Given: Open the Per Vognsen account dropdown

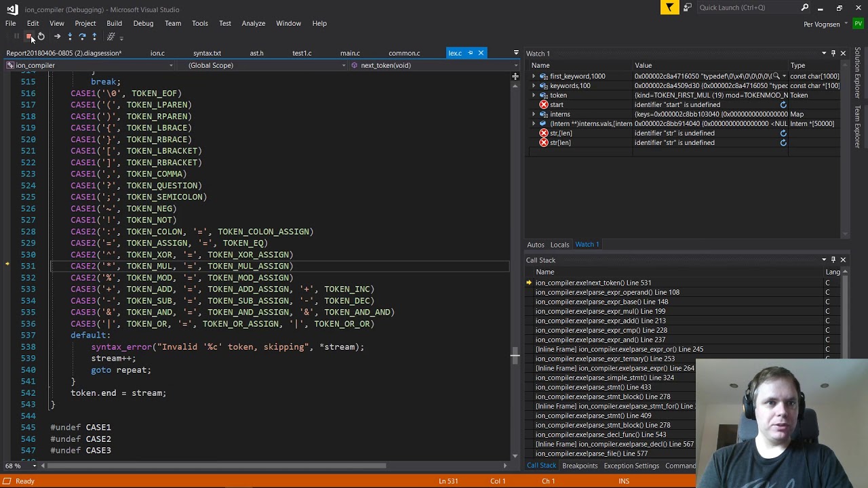Looking at the screenshot, I should 845,24.
